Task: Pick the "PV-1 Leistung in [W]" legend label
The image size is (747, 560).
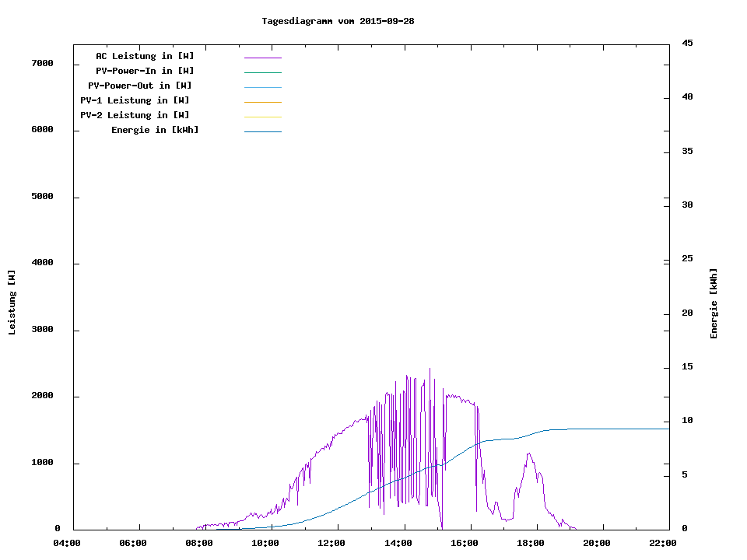Action: coord(135,100)
